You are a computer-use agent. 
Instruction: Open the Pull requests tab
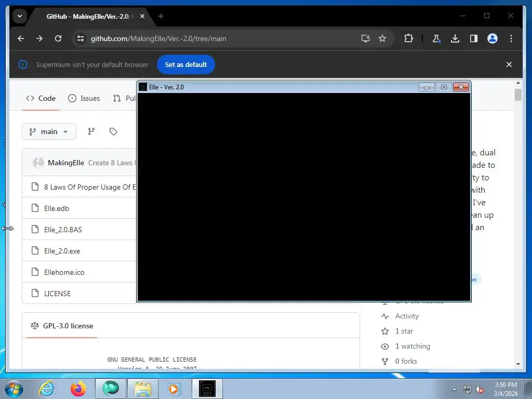[x=124, y=98]
